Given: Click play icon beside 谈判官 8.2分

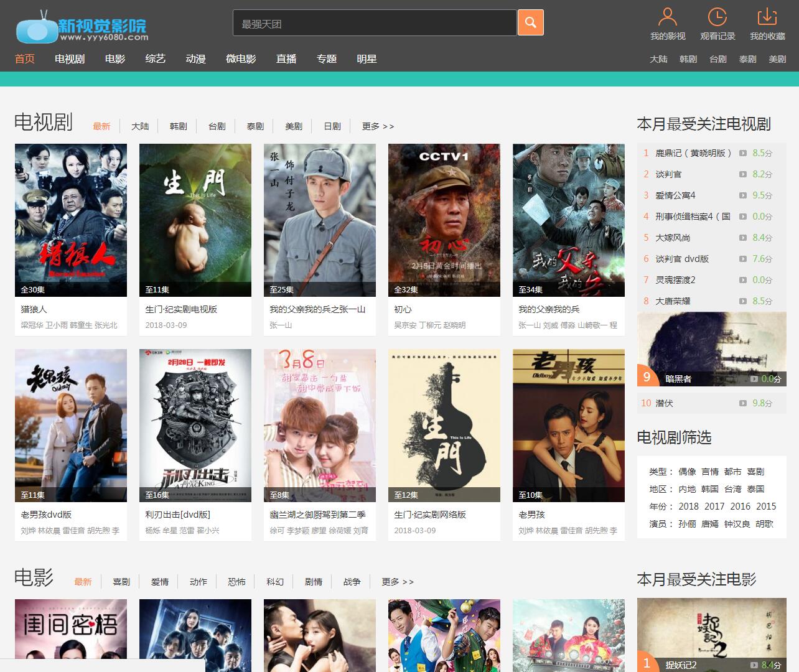Looking at the screenshot, I should point(742,174).
